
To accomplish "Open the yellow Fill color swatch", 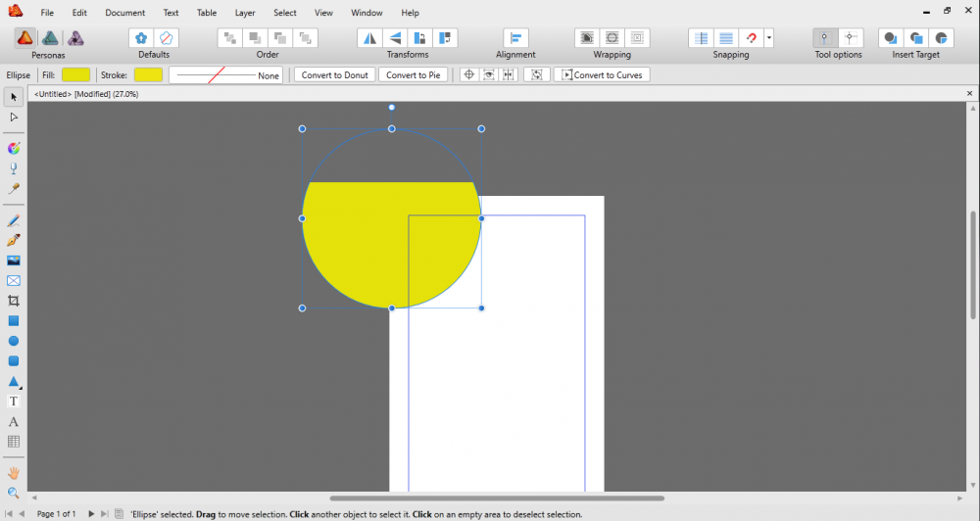I will tap(75, 75).
